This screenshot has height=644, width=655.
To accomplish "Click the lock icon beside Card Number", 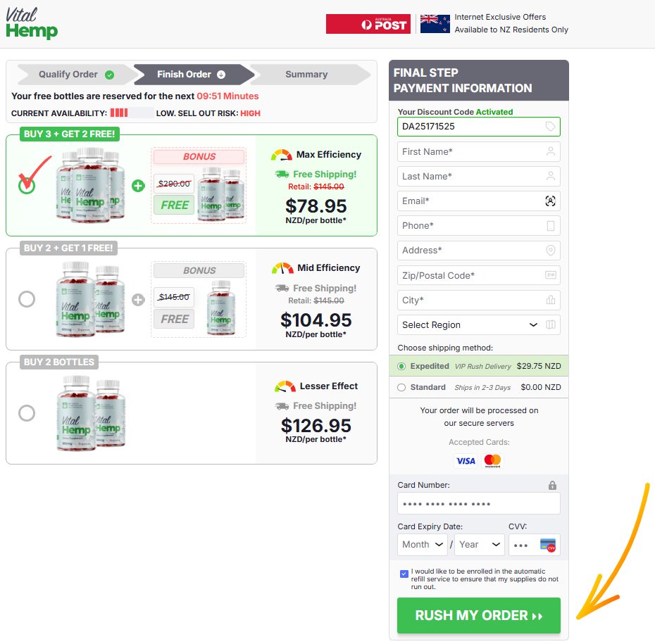I will tap(552, 485).
